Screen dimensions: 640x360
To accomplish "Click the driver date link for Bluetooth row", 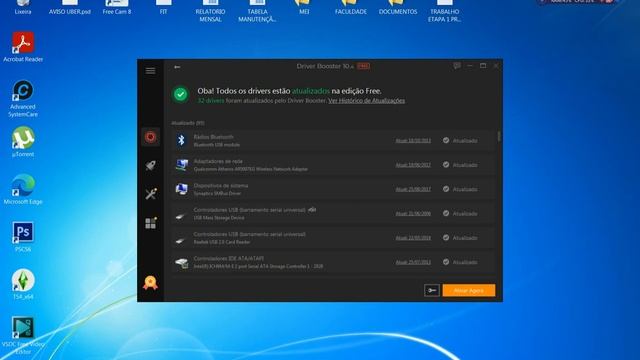I will [x=413, y=141].
